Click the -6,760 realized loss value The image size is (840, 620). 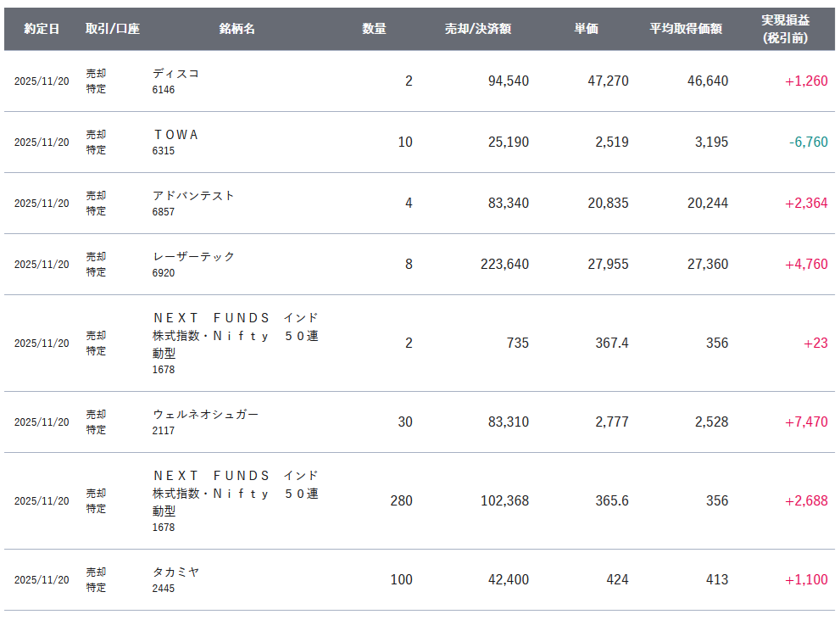(808, 142)
